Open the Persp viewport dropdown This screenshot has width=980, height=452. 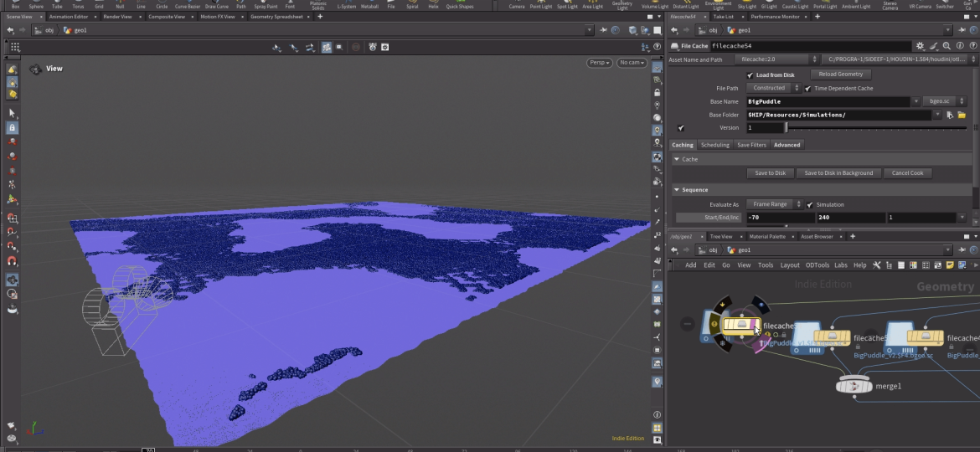click(x=599, y=63)
